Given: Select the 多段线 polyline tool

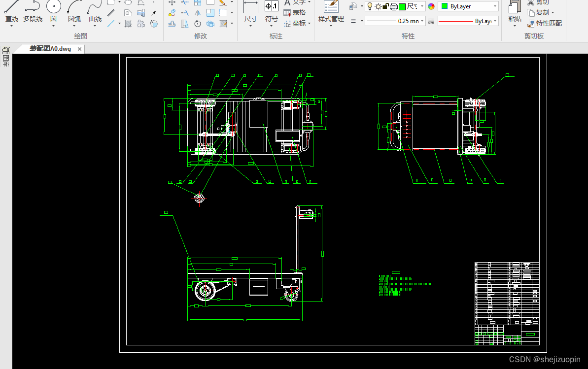Looking at the screenshot, I should (33, 11).
